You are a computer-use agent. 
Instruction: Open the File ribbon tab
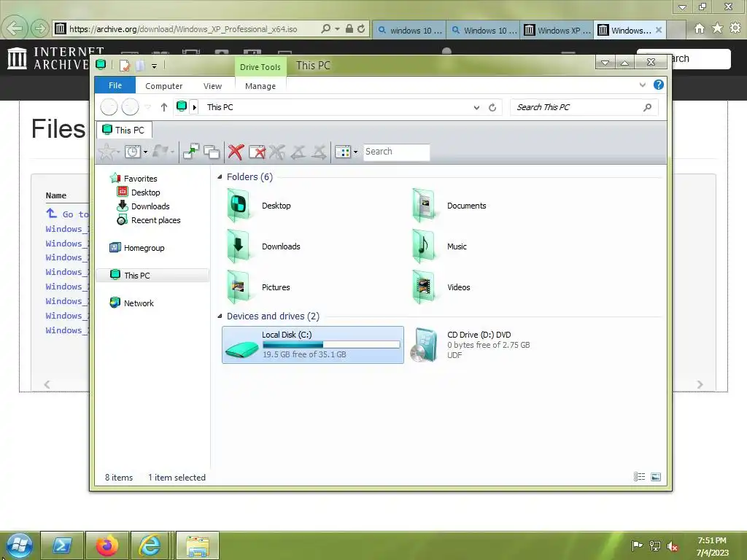point(115,85)
